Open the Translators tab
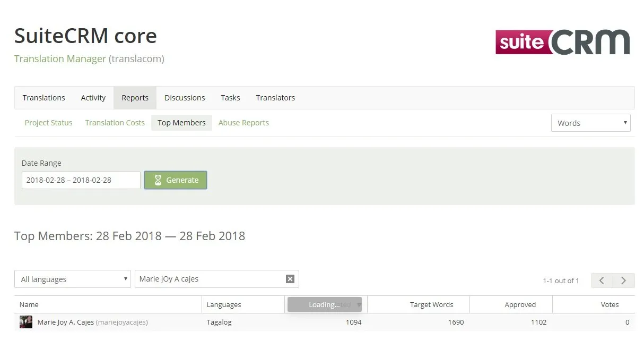This screenshot has height=340, width=644. pyautogui.click(x=275, y=98)
